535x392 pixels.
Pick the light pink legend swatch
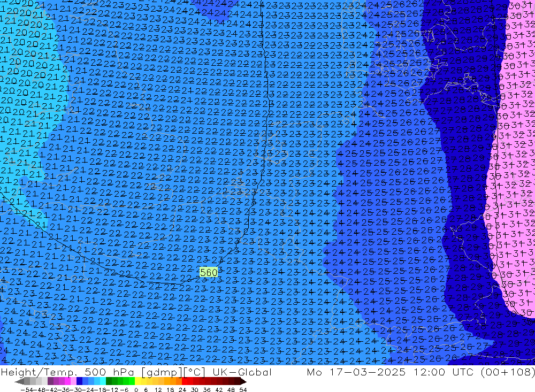point(73,382)
